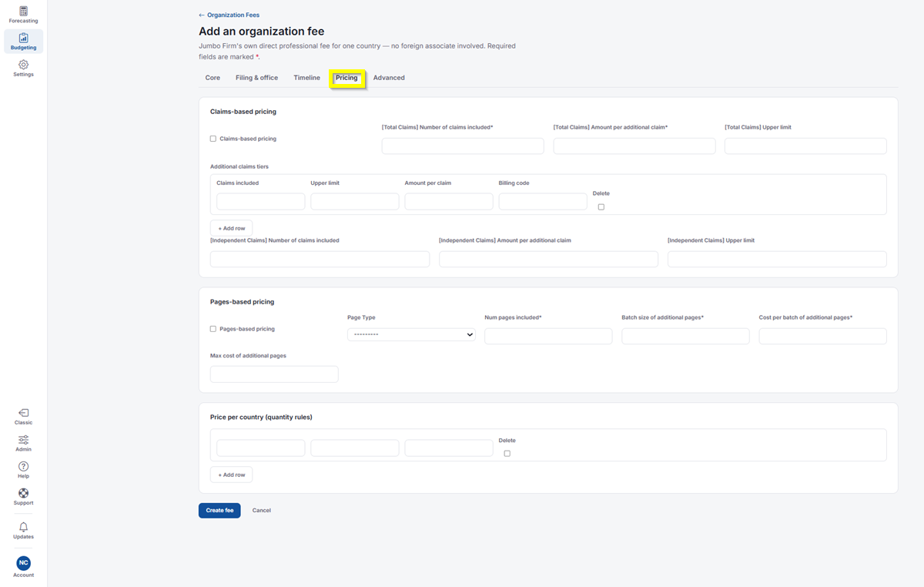Focus second Price per country input field

pyautogui.click(x=355, y=448)
